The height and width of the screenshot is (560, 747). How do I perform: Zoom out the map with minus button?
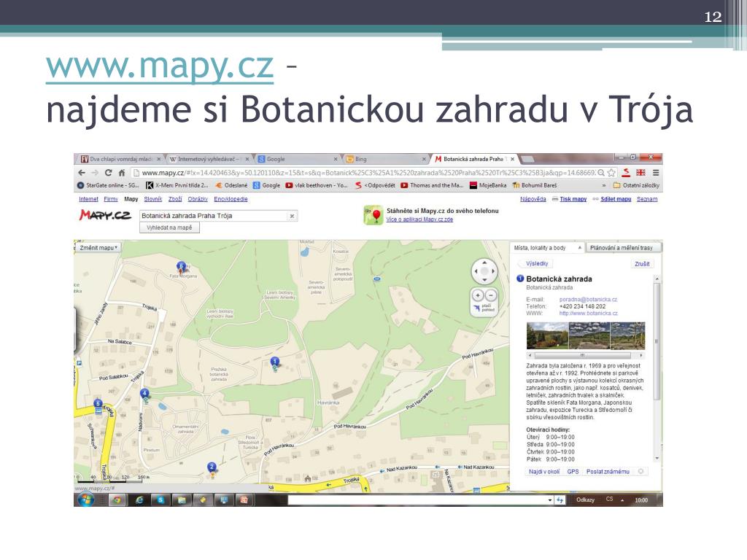491,295
